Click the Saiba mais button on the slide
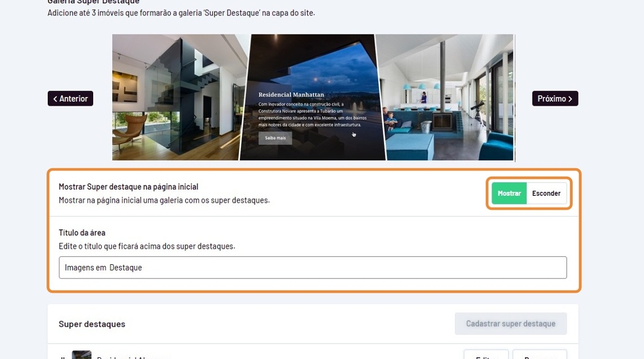Screen dimensions: 644x359 tap(275, 138)
